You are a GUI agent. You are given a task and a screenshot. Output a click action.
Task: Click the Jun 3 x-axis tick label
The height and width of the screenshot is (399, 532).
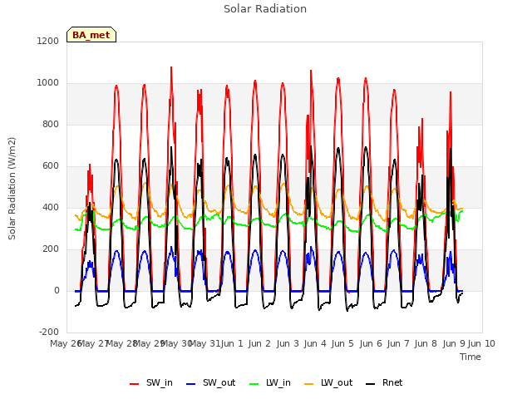pyautogui.click(x=288, y=343)
